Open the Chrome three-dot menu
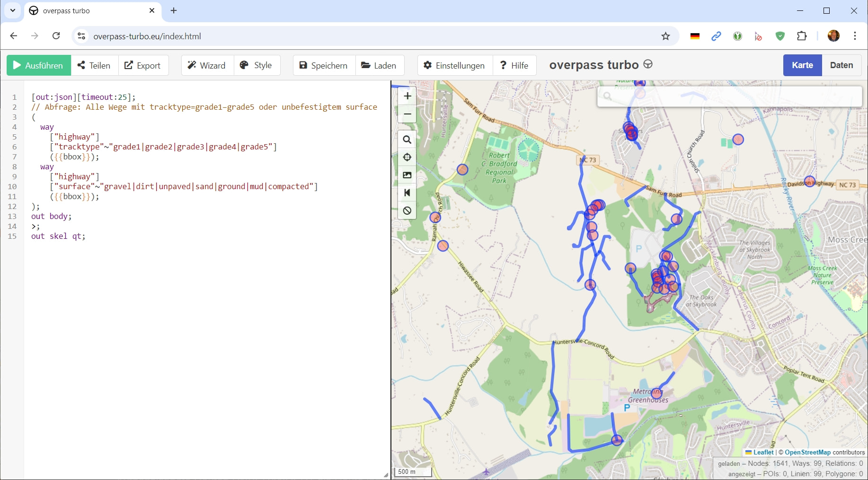This screenshot has width=868, height=480. coord(855,36)
